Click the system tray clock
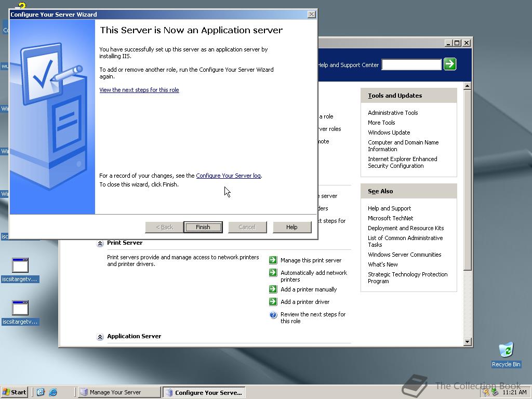Viewport: 532px width, 399px height. [514, 392]
